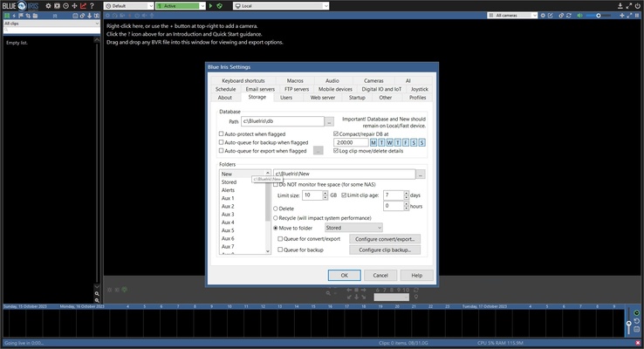Screen dimensions: 644x349
Task: Click the move arrows PTZ icon
Action: point(74,6)
